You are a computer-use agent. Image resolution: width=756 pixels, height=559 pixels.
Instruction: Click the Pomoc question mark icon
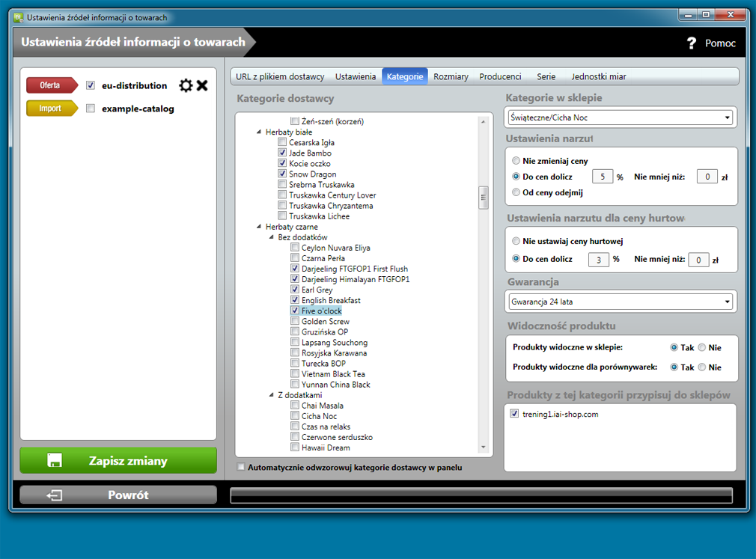click(x=692, y=43)
